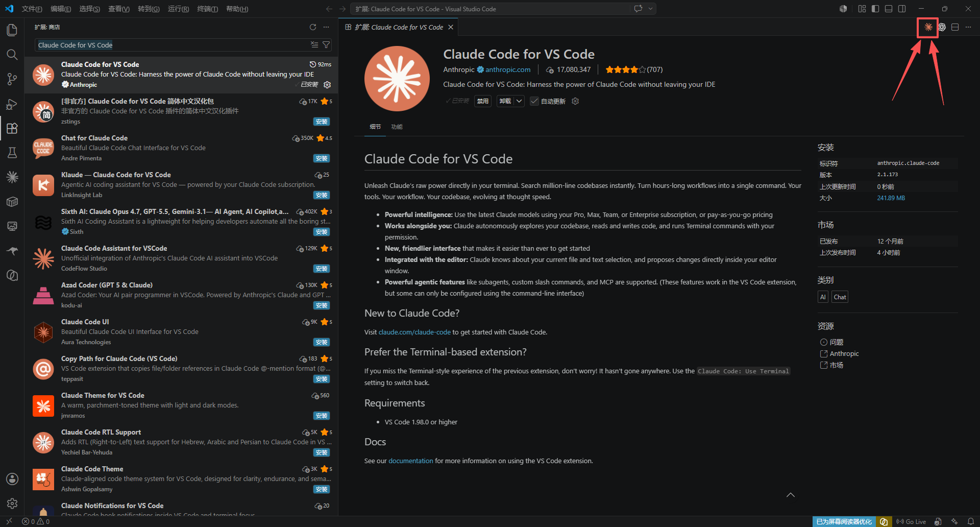Toggle Go Live server in status bar
980x527 pixels.
pos(911,521)
